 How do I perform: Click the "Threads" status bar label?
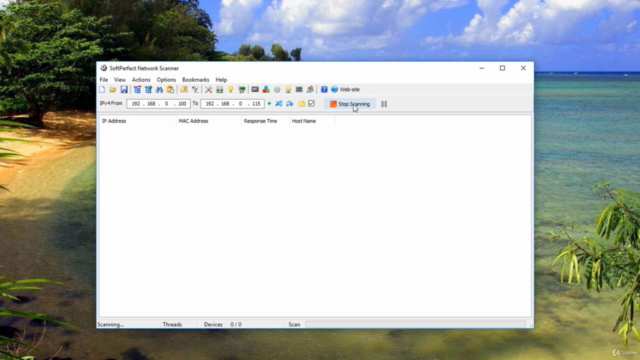pos(172,324)
